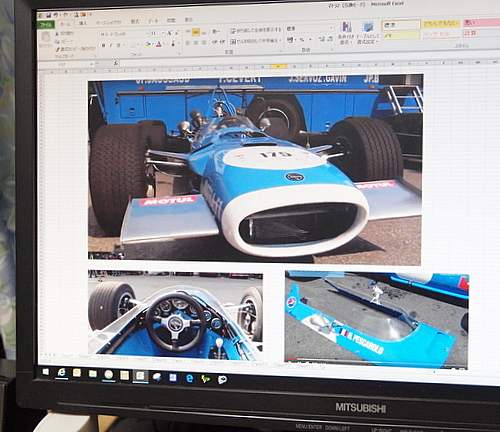Select the H. Pescarolo bodywork photo
Screen dimensions: 500x432
coord(377,321)
